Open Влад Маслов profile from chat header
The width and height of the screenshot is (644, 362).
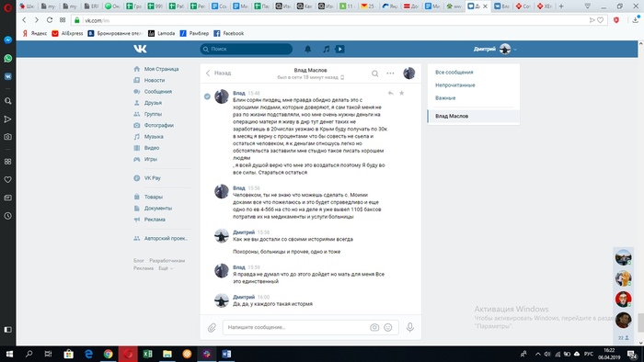311,70
